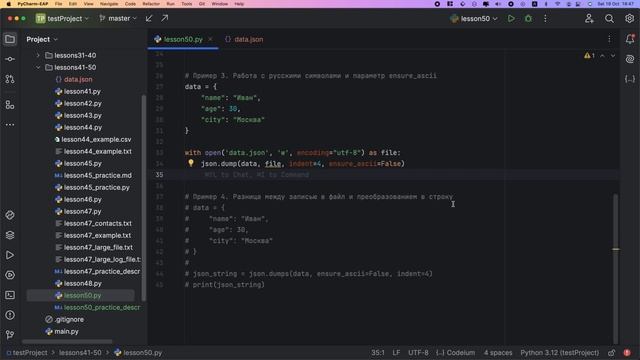Open more run actions menu

[545, 18]
